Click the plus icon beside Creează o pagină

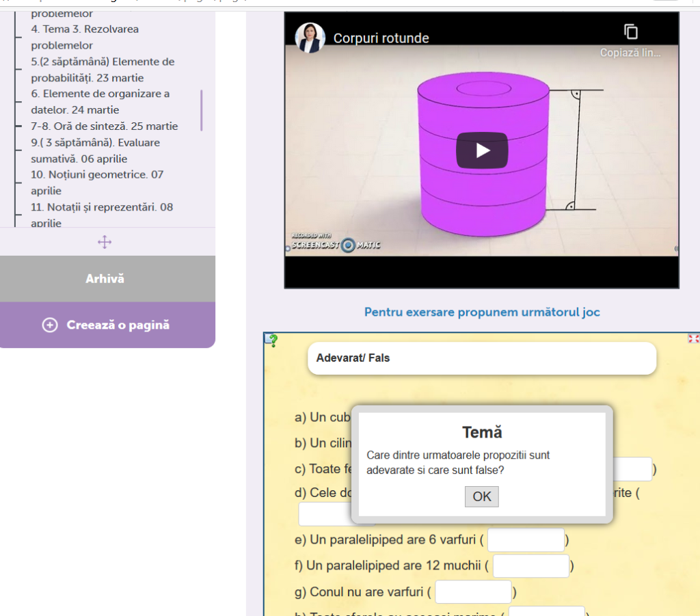coord(50,325)
